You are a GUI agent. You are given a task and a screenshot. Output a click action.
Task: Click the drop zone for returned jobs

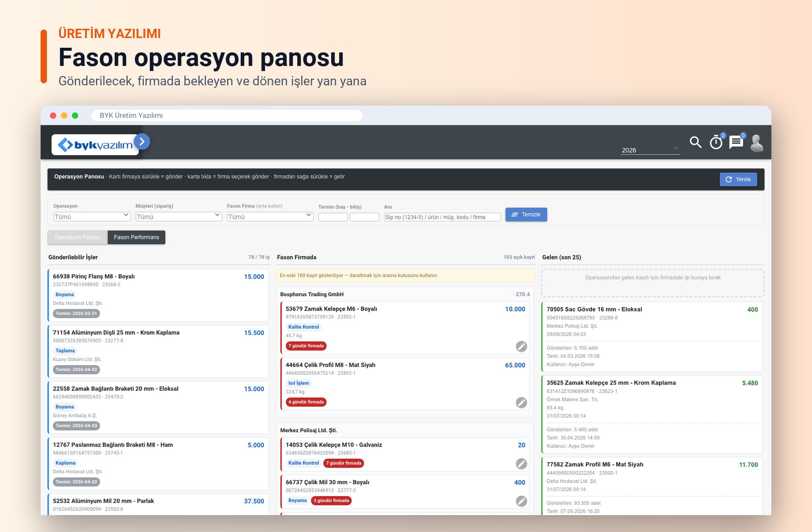click(x=653, y=283)
